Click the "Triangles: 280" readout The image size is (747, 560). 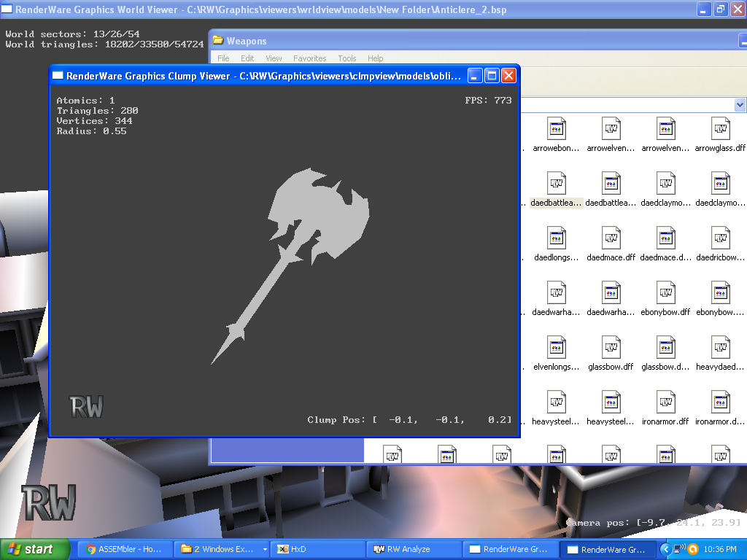pyautogui.click(x=97, y=111)
